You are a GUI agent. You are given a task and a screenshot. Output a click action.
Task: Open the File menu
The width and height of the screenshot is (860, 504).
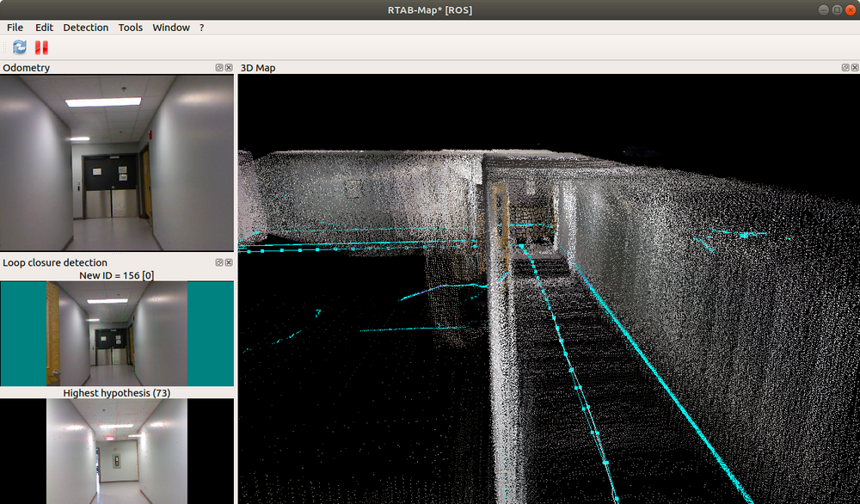[x=15, y=27]
